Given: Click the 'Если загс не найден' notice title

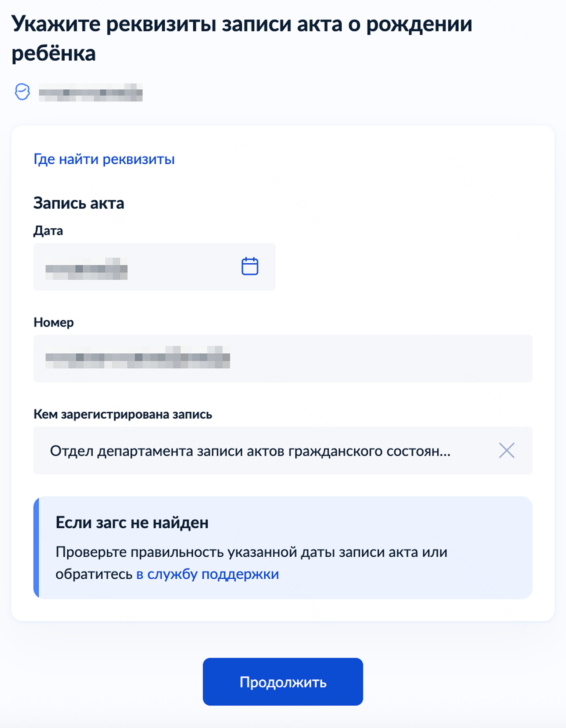Looking at the screenshot, I should coord(132,522).
